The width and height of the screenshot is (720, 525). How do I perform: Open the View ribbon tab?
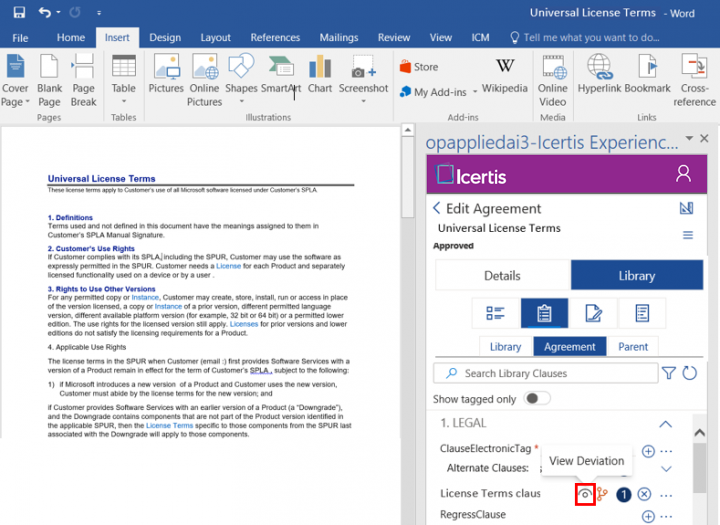(440, 38)
